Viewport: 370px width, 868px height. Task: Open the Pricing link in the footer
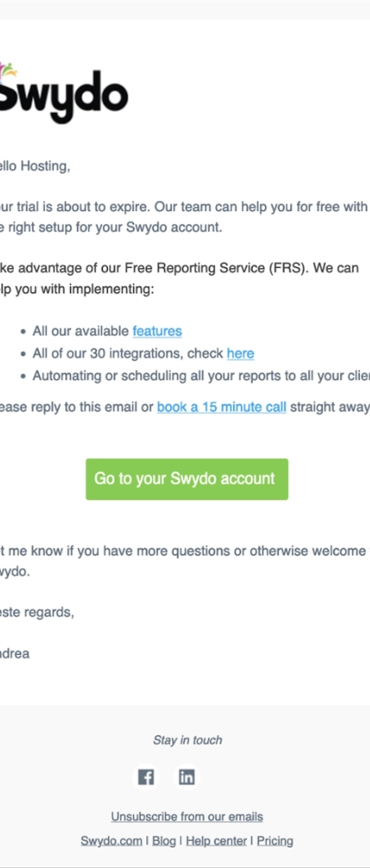point(275,840)
